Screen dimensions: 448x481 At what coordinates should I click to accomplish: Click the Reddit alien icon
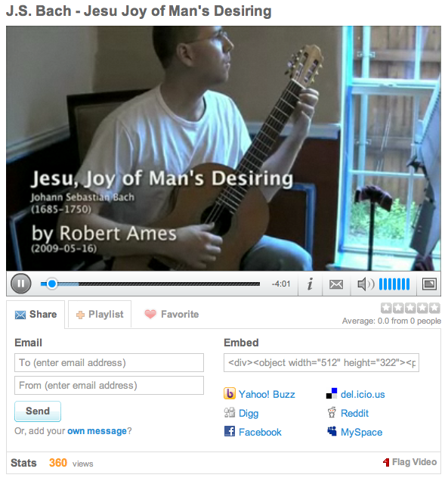pyautogui.click(x=332, y=413)
